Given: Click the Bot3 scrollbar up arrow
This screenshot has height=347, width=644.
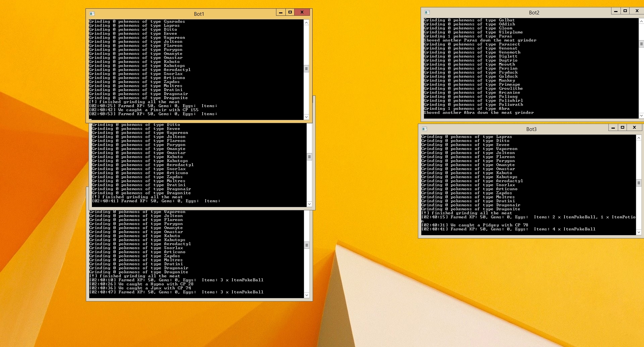Looking at the screenshot, I should coord(639,138).
